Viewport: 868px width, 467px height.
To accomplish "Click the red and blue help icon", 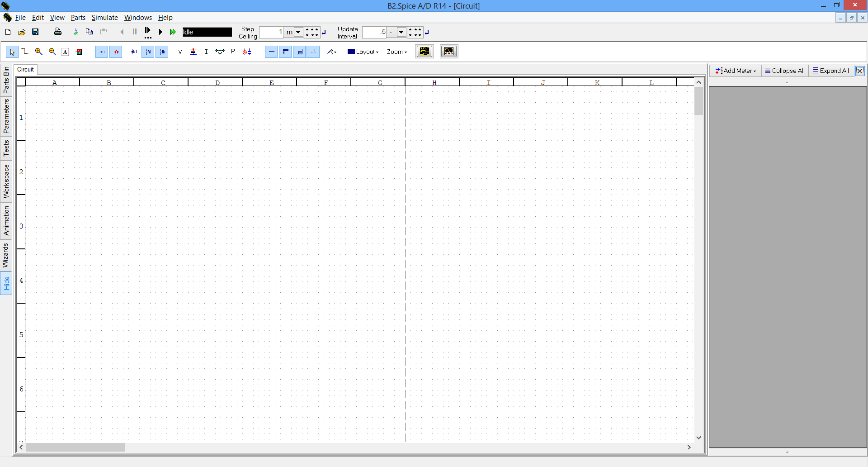I will [x=79, y=52].
